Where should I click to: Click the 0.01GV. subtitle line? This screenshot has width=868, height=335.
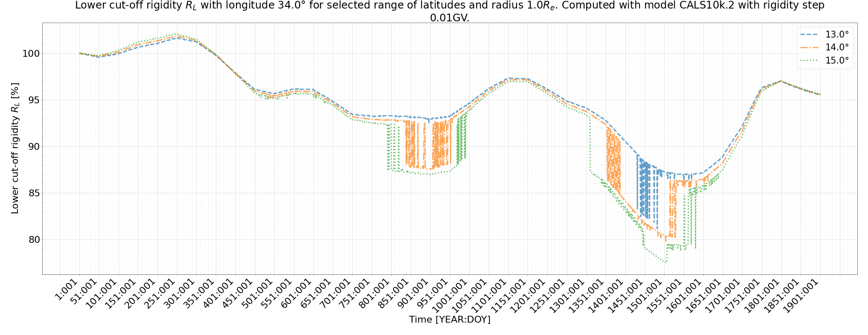click(450, 18)
